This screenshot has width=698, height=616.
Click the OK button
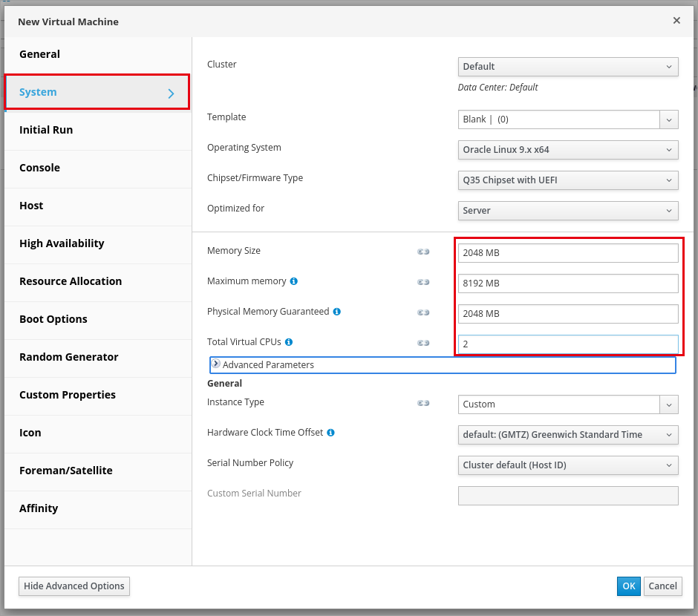[x=628, y=586]
